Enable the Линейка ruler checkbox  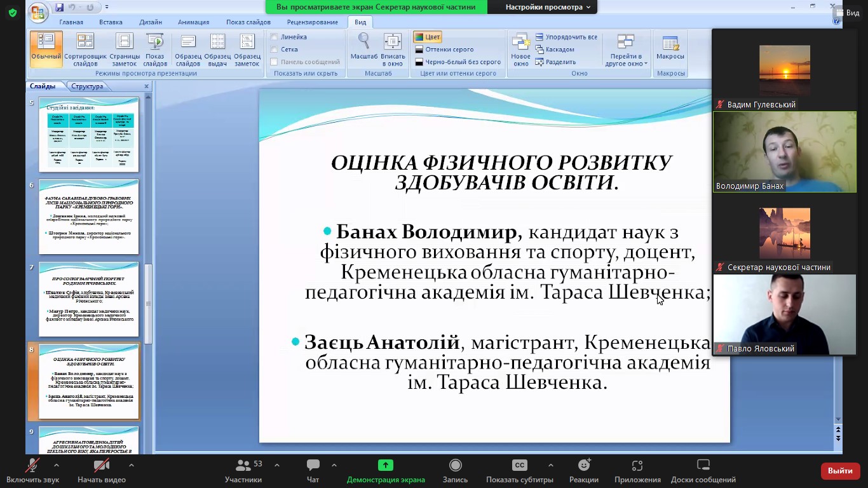pos(275,37)
